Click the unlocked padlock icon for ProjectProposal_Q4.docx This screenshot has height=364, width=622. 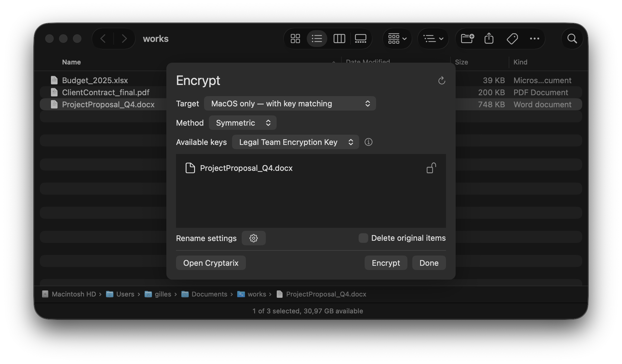point(431,168)
